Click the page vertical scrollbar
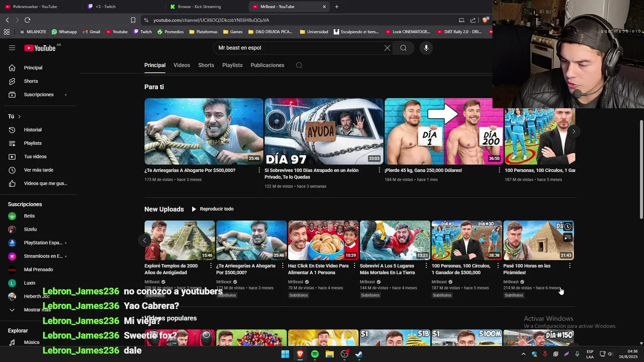 pos(641,169)
